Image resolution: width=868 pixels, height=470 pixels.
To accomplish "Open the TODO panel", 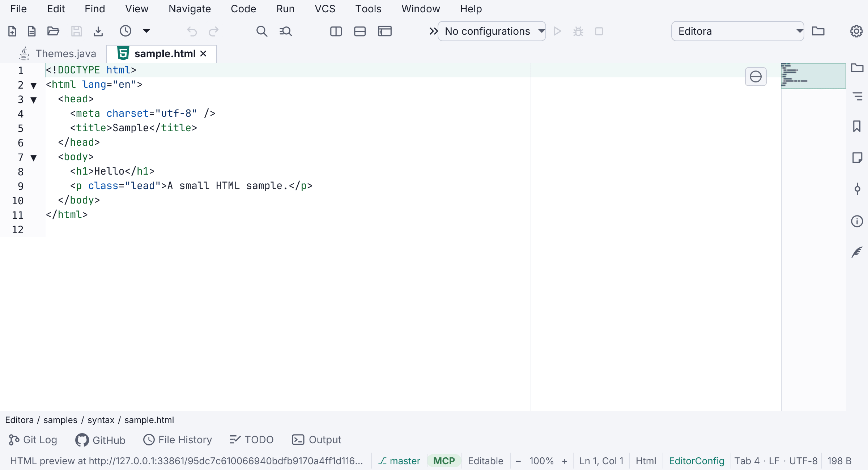I will (251, 440).
